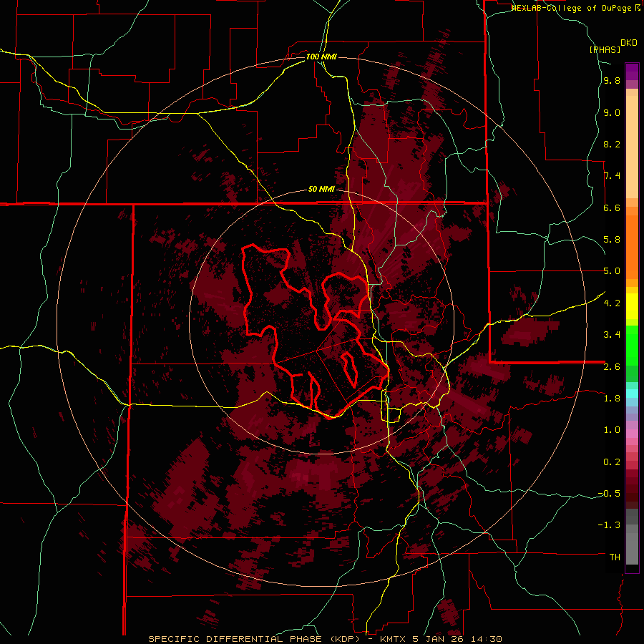Click the 5.0 legend value
Image resolution: width=644 pixels, height=644 pixels.
coord(612,271)
